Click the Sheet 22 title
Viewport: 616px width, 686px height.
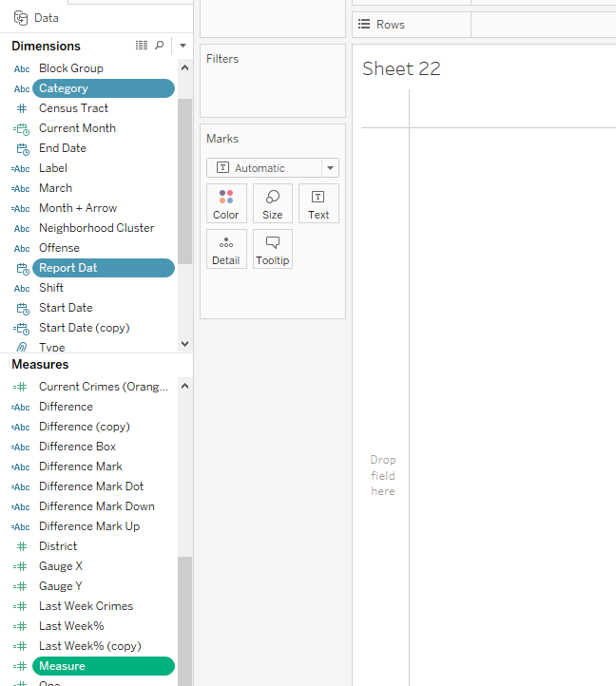click(x=401, y=69)
